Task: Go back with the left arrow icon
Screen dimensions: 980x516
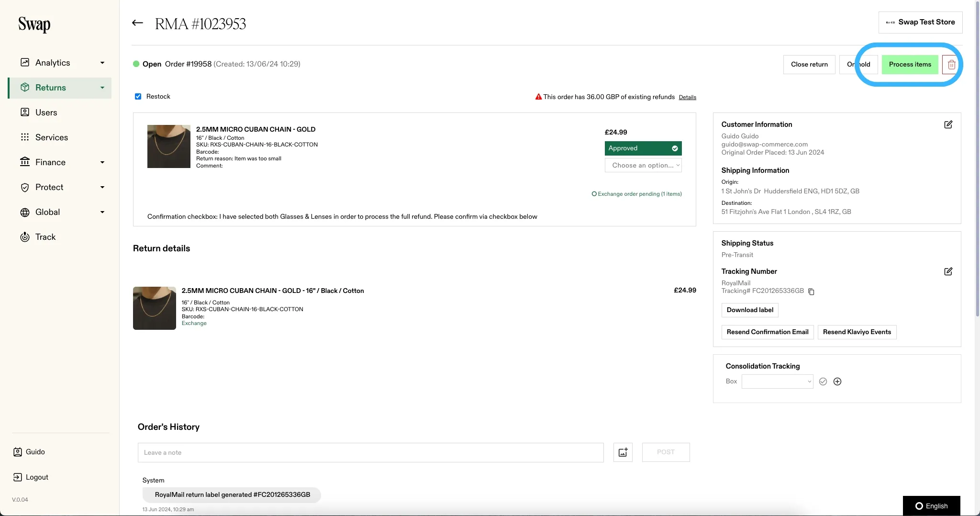Action: tap(137, 22)
